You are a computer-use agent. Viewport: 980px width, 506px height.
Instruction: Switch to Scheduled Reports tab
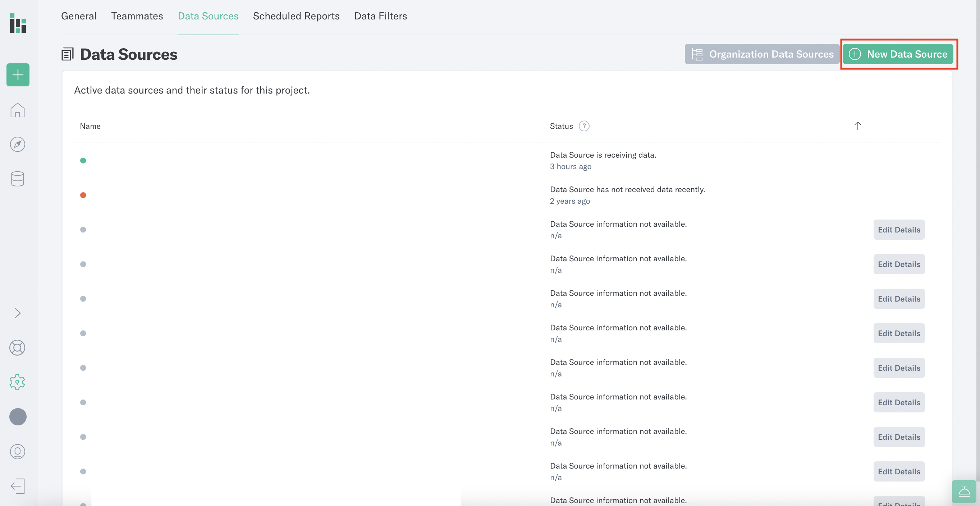pos(296,16)
